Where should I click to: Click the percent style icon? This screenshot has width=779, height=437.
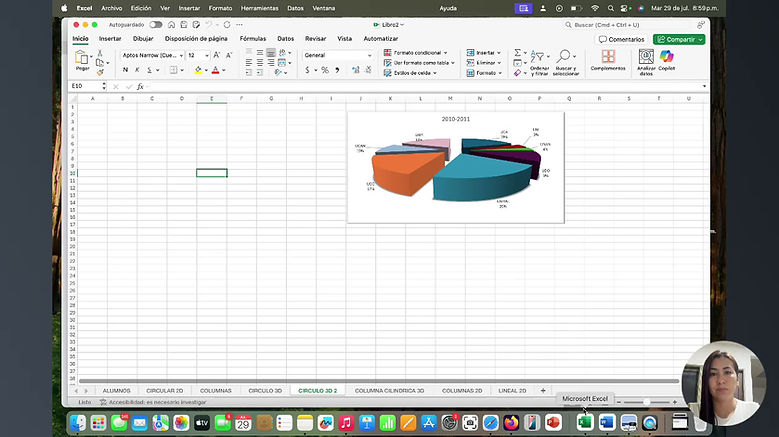tap(325, 71)
